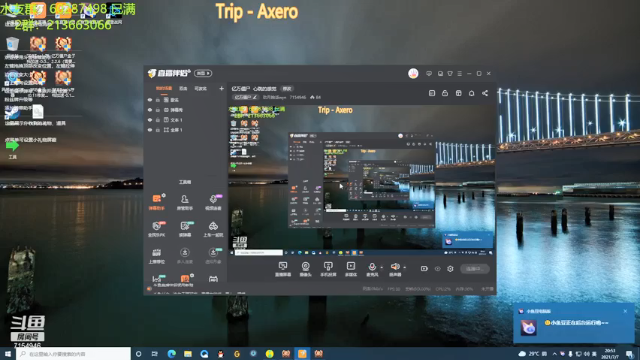
Task: Expand the microphone device dropdown arrow
Action: (382, 268)
